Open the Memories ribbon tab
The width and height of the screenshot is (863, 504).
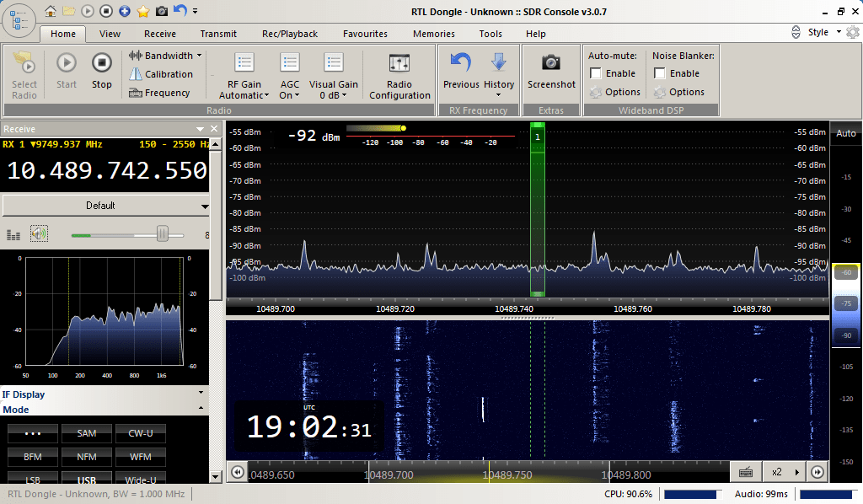434,34
